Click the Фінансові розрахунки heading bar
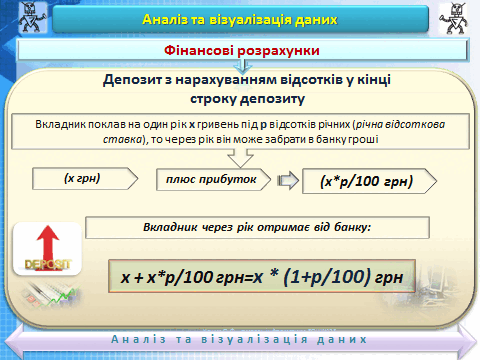Viewport: 480px width, 360px height. (242, 51)
